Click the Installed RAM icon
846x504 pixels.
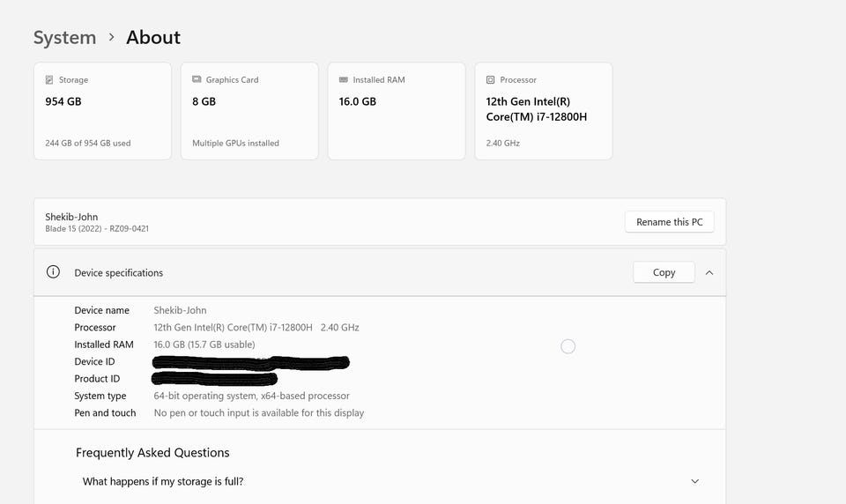pos(344,80)
